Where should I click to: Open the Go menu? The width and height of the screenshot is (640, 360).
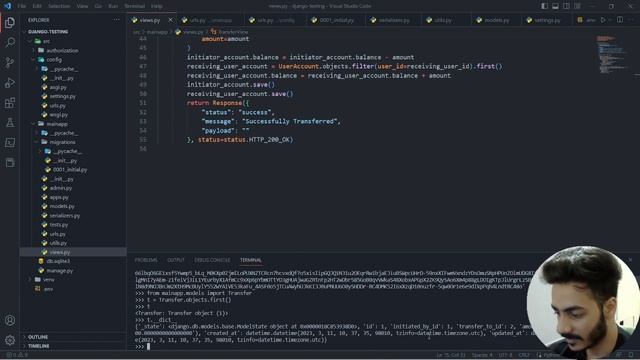pos(98,6)
